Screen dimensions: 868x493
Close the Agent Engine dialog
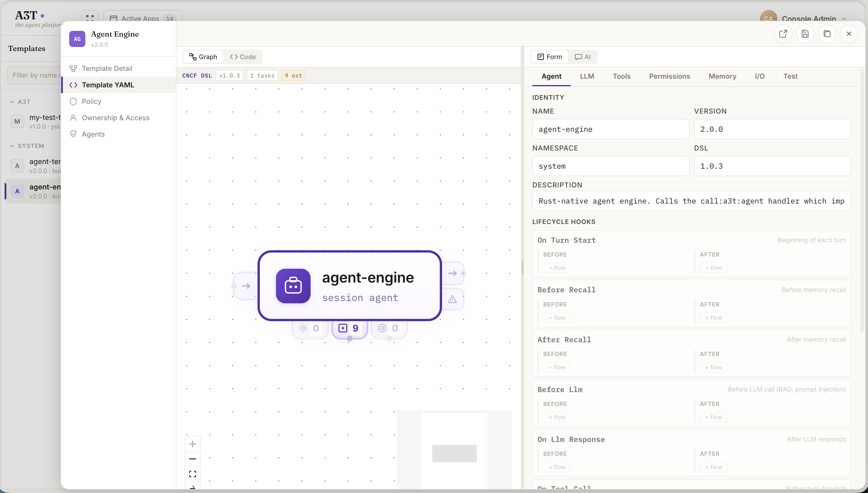coord(849,34)
